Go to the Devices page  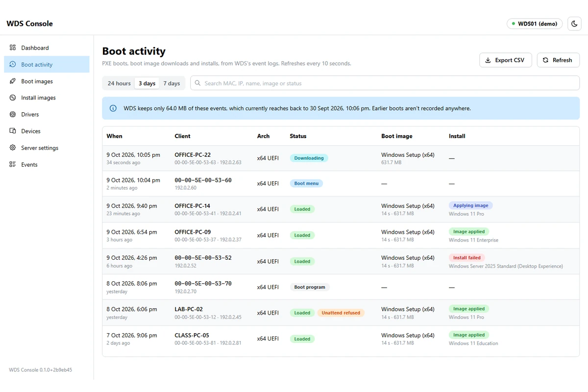47,131
